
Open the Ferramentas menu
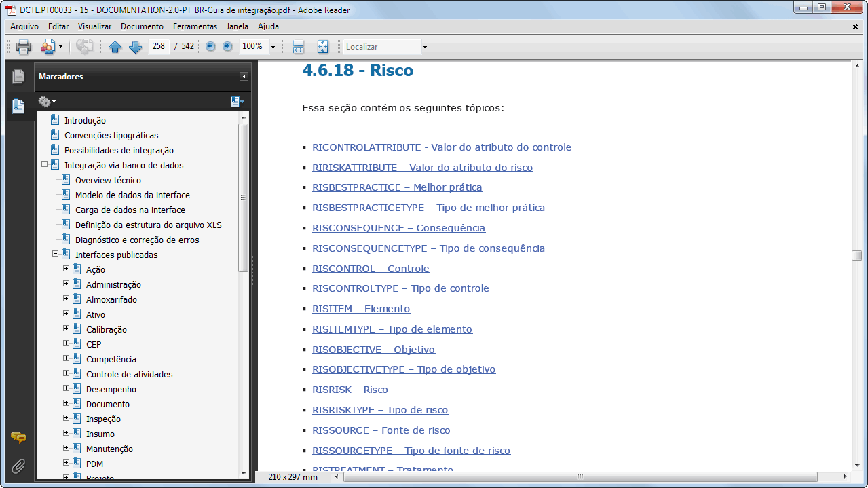click(195, 26)
